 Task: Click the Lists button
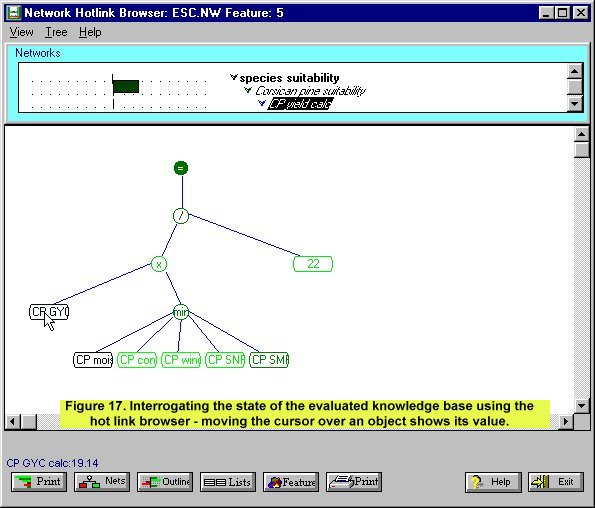pyautogui.click(x=228, y=482)
